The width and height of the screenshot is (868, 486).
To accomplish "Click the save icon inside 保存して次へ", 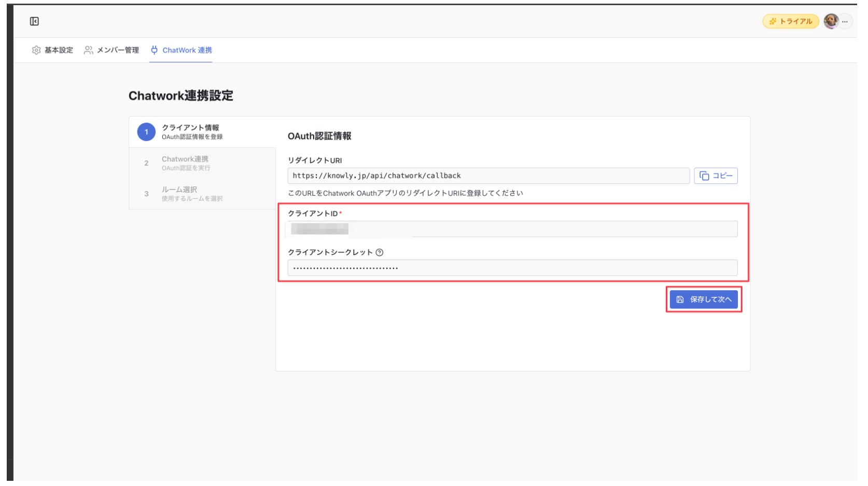I will (x=679, y=299).
